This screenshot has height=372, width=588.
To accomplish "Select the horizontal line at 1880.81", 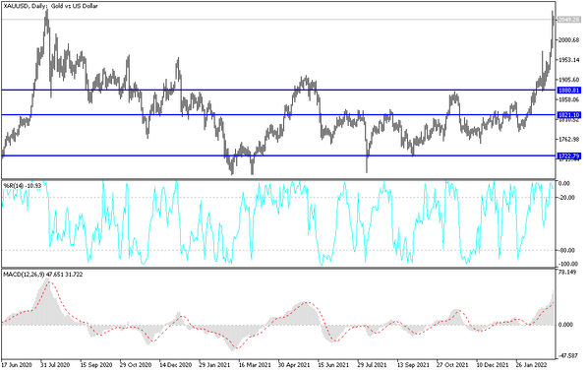I will click(x=278, y=91).
